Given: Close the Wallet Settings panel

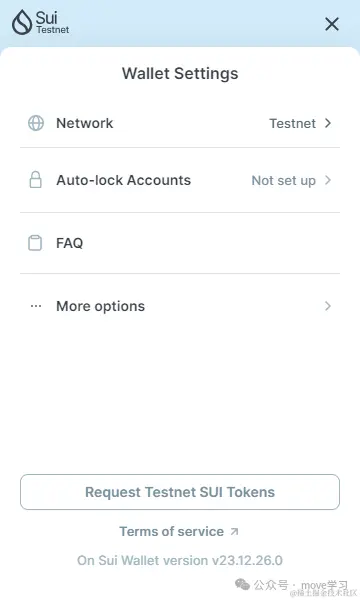Looking at the screenshot, I should (x=332, y=24).
